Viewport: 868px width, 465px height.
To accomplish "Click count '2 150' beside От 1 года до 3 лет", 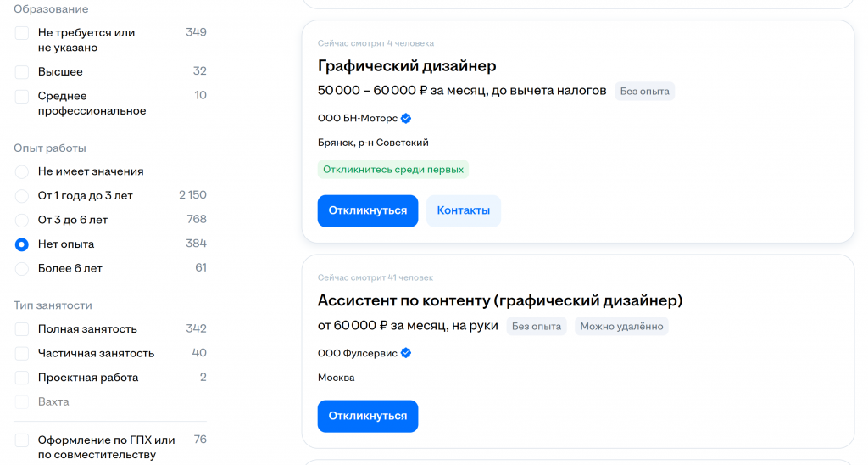I will (x=192, y=195).
